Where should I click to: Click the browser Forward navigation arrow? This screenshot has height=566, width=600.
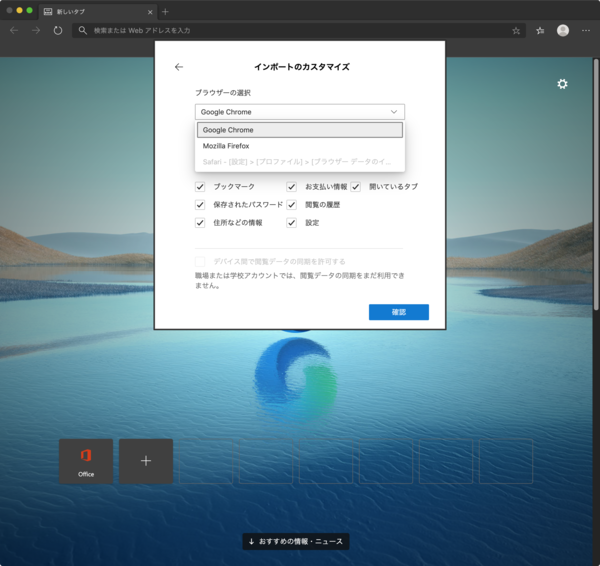[x=36, y=30]
